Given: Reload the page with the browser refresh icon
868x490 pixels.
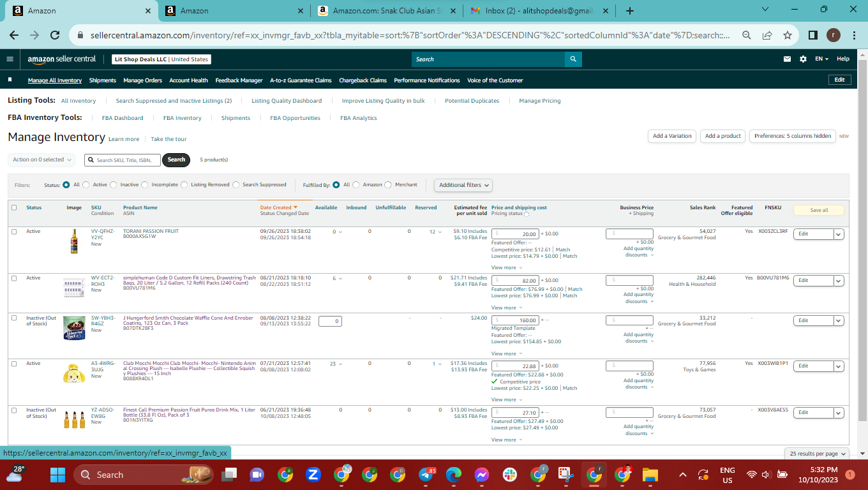Looking at the screenshot, I should (x=55, y=35).
